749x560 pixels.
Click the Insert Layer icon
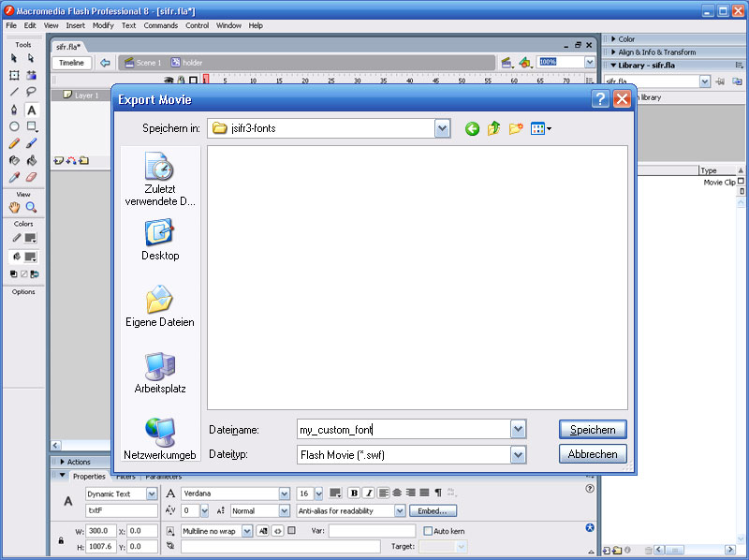58,160
